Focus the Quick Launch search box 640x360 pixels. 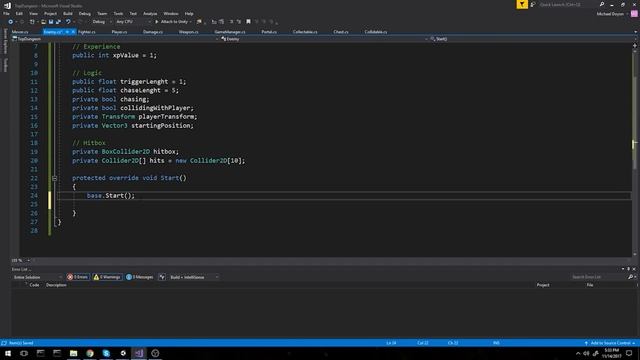(x=569, y=4)
